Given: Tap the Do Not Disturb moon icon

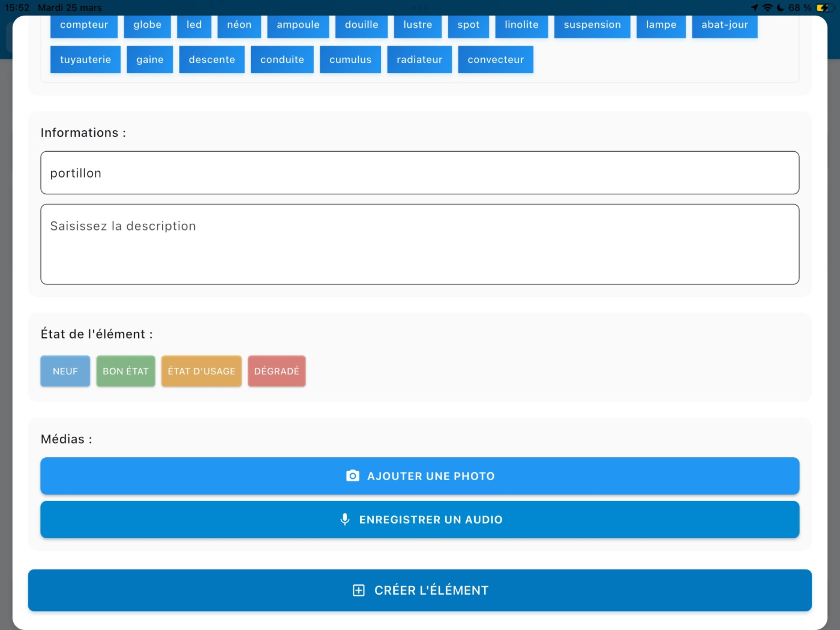Looking at the screenshot, I should click(x=780, y=8).
